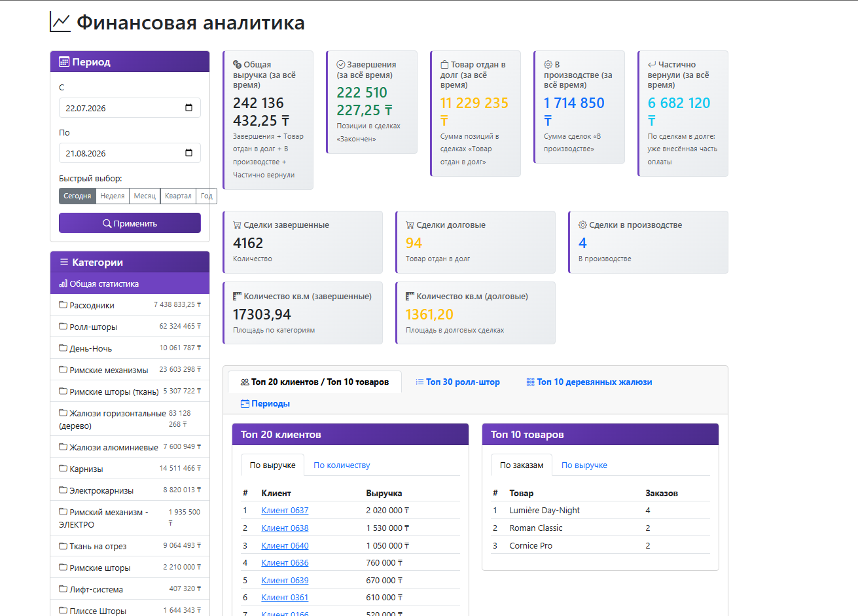Open the Периоды tab

pos(265,404)
